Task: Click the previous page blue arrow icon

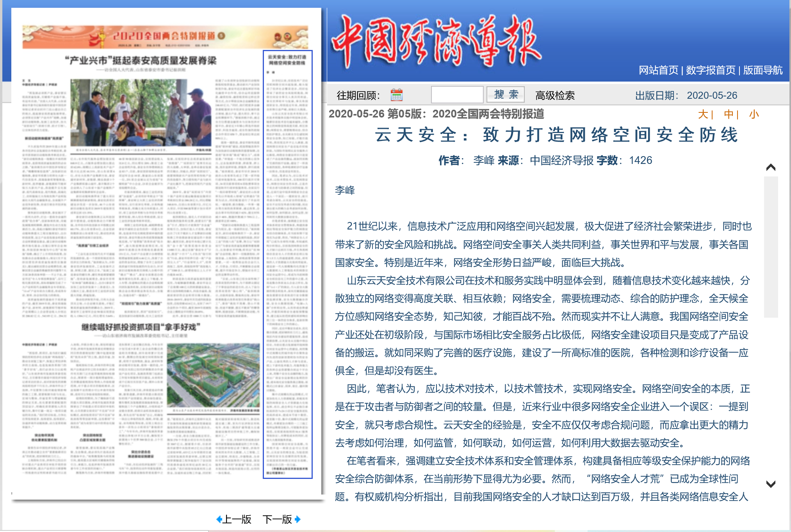Action: 219,519
